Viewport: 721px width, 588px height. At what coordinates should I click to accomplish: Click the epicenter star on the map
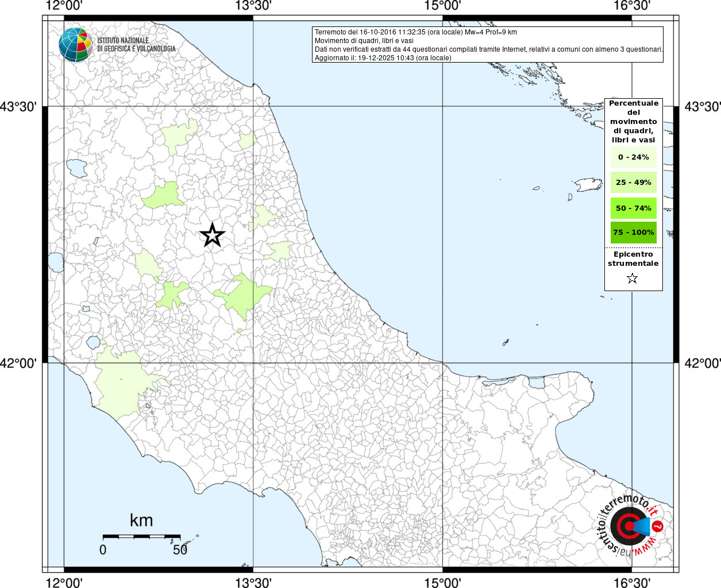(x=213, y=235)
